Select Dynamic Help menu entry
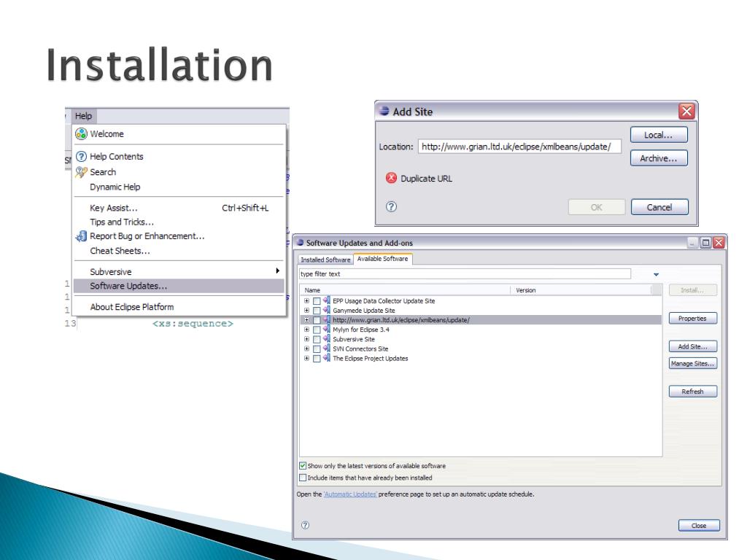 coord(179,187)
